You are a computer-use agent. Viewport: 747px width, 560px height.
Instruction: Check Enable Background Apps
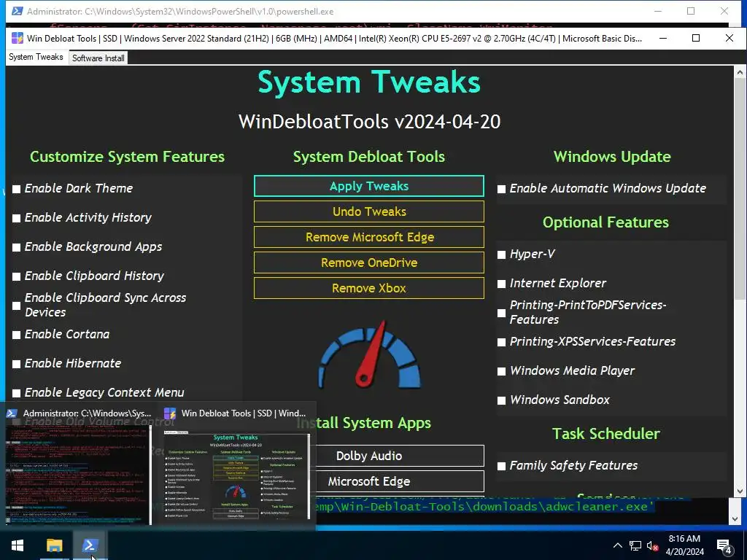pyautogui.click(x=16, y=247)
